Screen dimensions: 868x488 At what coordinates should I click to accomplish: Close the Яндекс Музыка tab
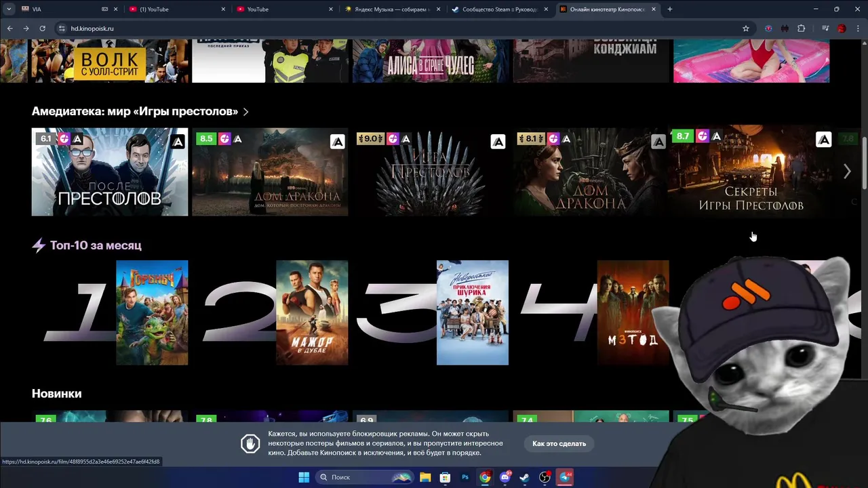(439, 9)
